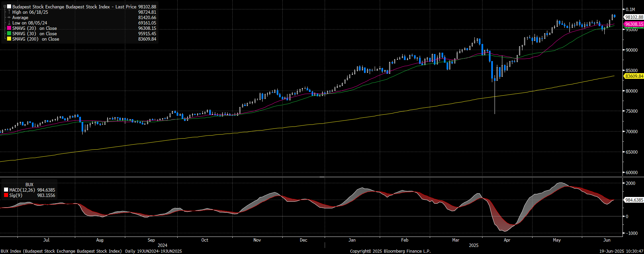Click the '2024' year label on time axis
This screenshot has width=644, height=254.
pos(163,245)
